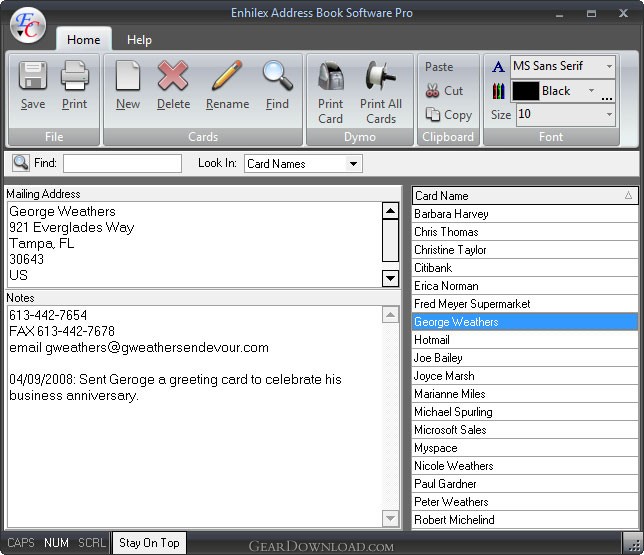
Task: Select the Citibank card
Action: click(x=525, y=268)
